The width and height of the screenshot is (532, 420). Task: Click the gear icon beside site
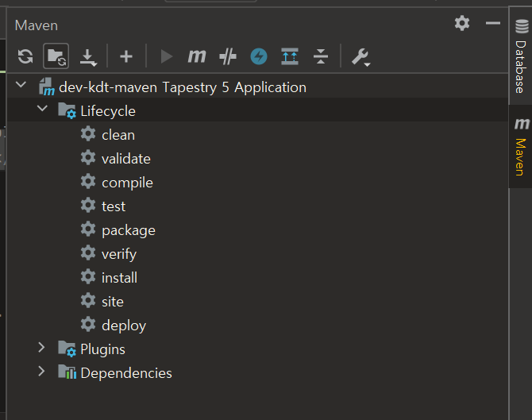coord(88,300)
